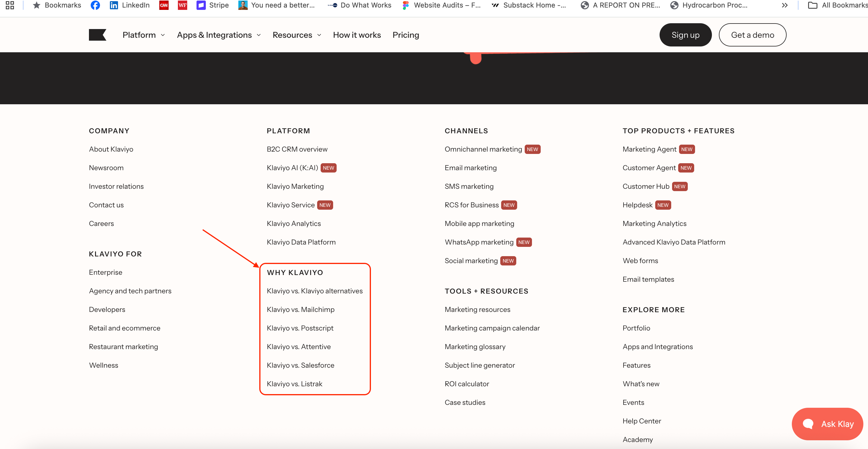Viewport: 868px width, 449px height.
Task: Open Klaviyo vs. Postscript comparison
Action: [300, 328]
